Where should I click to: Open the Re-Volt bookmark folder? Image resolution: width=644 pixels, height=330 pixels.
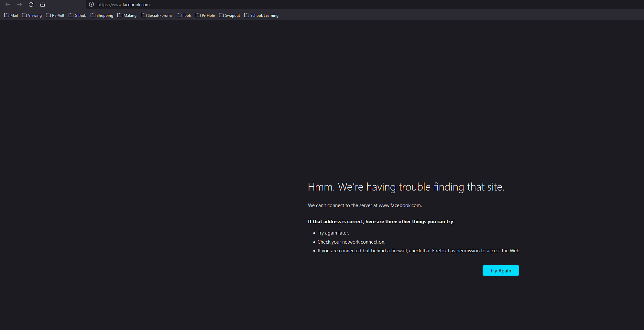[55, 15]
